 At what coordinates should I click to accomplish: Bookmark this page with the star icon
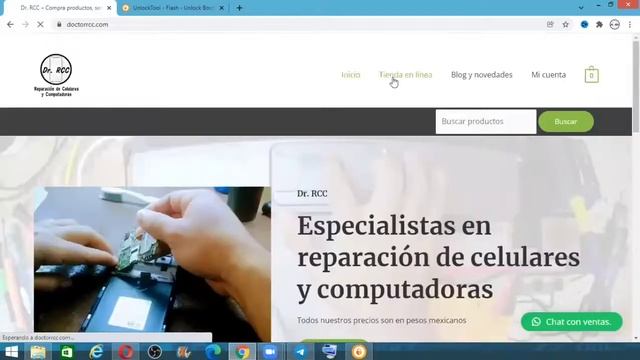(565, 24)
